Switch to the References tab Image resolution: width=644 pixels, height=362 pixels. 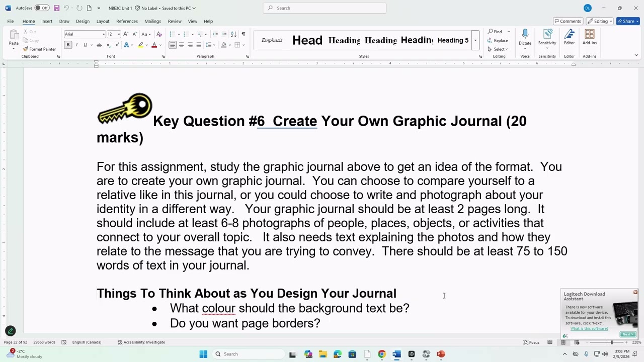click(x=127, y=21)
